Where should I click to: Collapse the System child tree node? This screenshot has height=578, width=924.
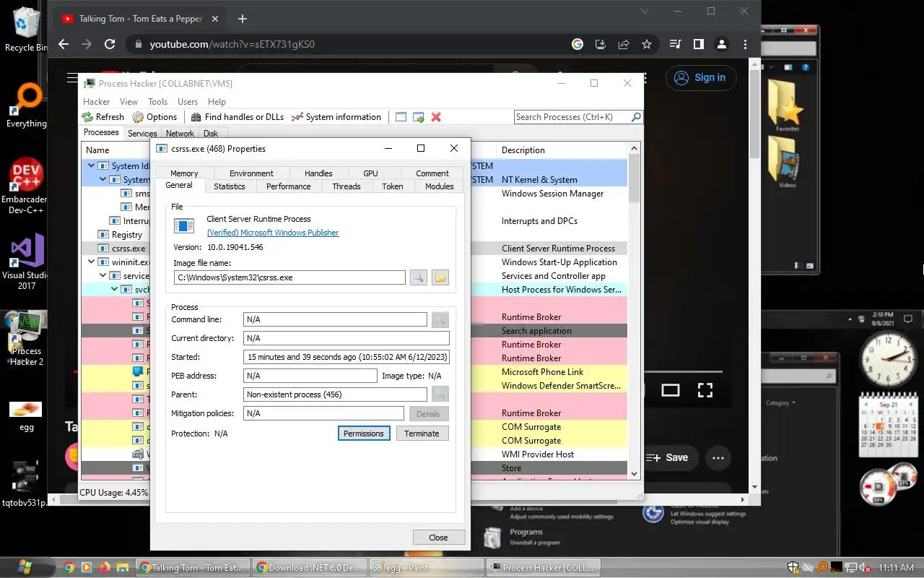(103, 180)
